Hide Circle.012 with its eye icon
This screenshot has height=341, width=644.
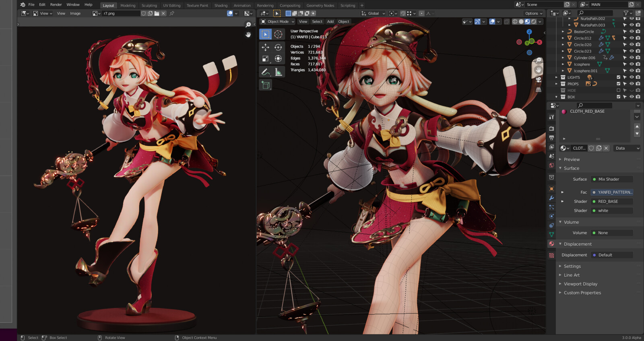coord(632,38)
